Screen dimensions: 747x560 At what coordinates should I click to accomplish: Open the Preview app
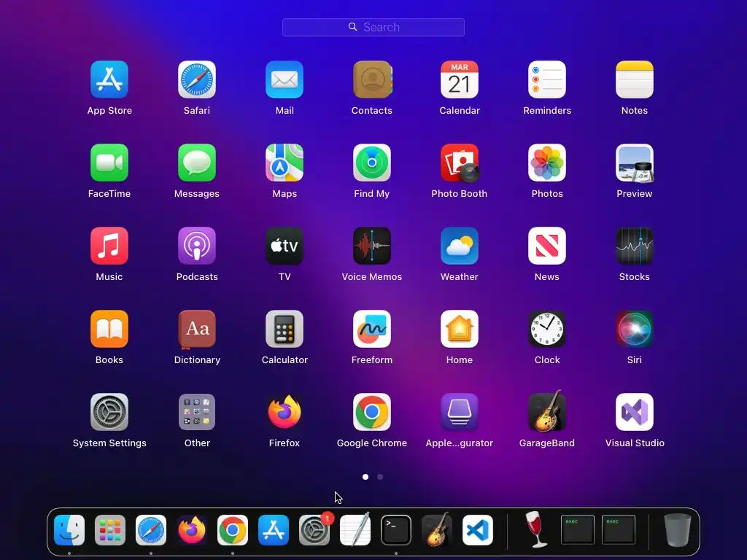coord(635,163)
